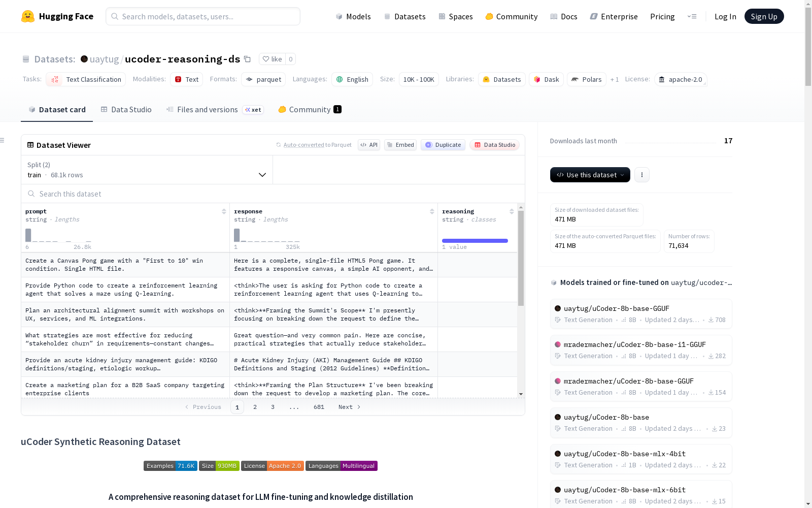Screen dimensions: 812x508
Task: Click the Text modality tag
Action: (186, 79)
